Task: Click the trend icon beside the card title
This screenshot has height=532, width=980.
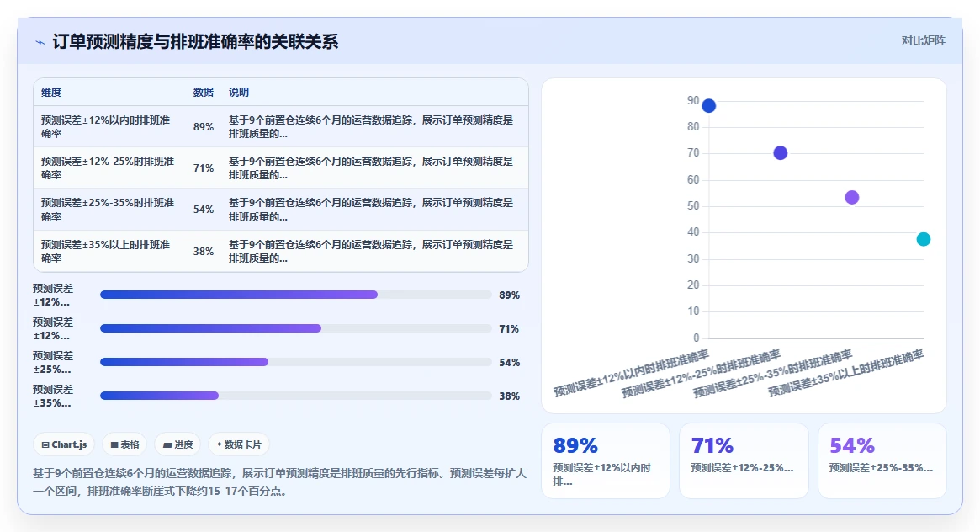Action: (x=40, y=43)
